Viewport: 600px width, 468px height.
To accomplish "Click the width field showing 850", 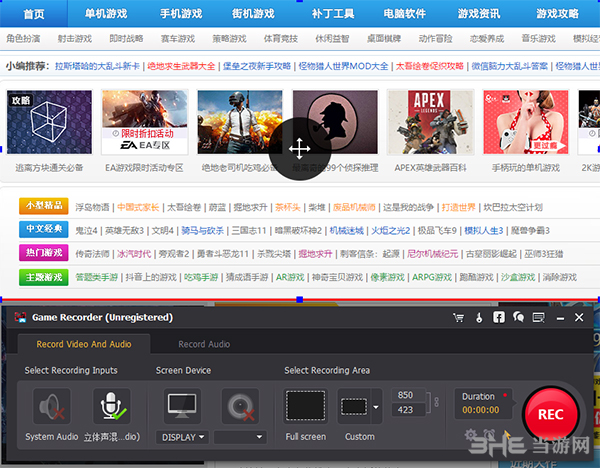I will pyautogui.click(x=408, y=395).
